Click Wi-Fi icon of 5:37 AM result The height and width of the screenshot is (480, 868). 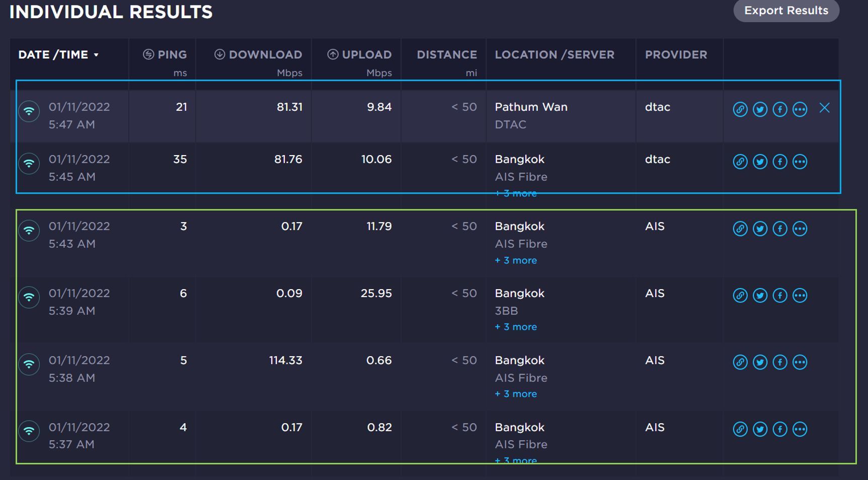tap(29, 431)
